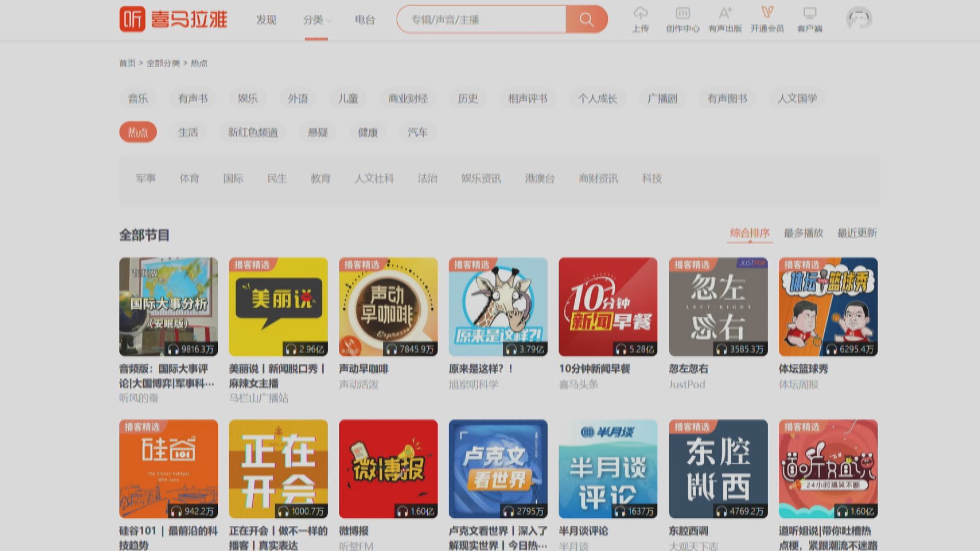Open the 有声出版 icon
980x551 pixels.
tap(725, 19)
